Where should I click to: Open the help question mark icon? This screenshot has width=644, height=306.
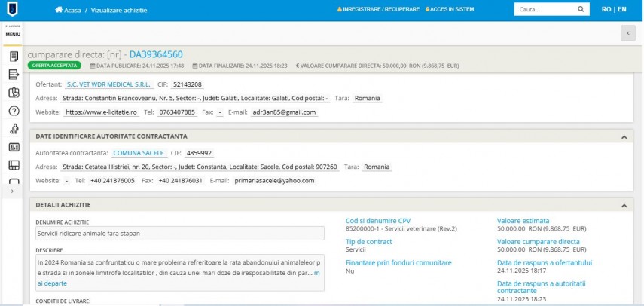point(13,111)
